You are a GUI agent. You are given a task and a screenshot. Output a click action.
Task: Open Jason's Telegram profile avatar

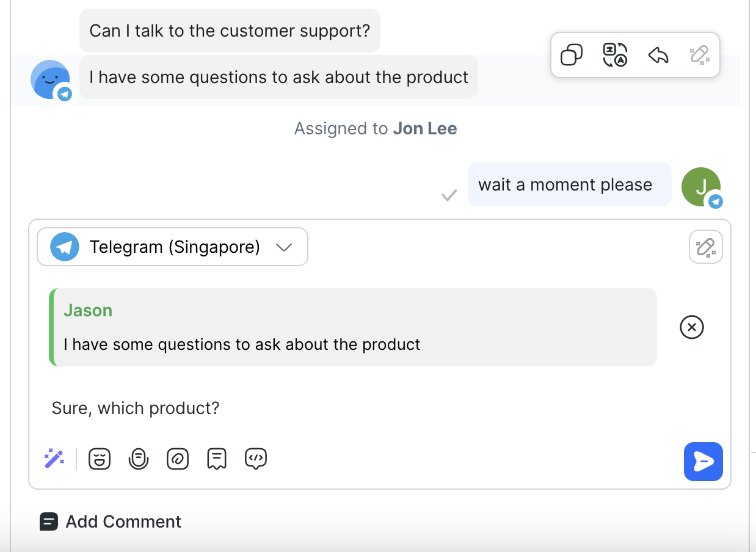51,79
